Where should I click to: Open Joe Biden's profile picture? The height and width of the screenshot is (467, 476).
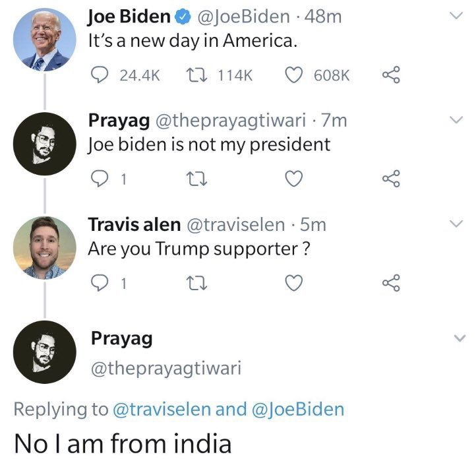(x=45, y=40)
